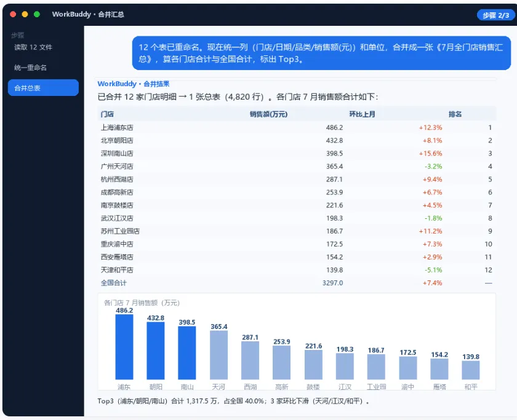Click the 排名 column header

(455, 114)
